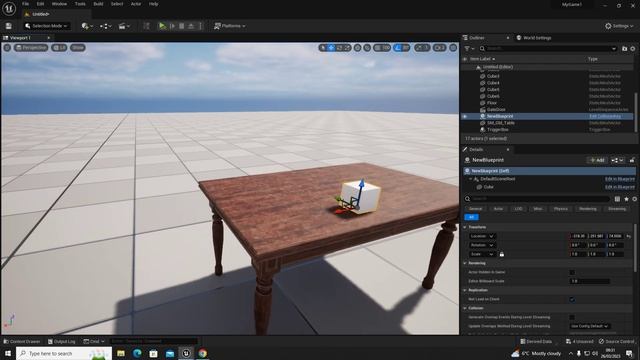The height and width of the screenshot is (360, 640).
Task: Open the viewport options hamburger menu
Action: (7, 48)
